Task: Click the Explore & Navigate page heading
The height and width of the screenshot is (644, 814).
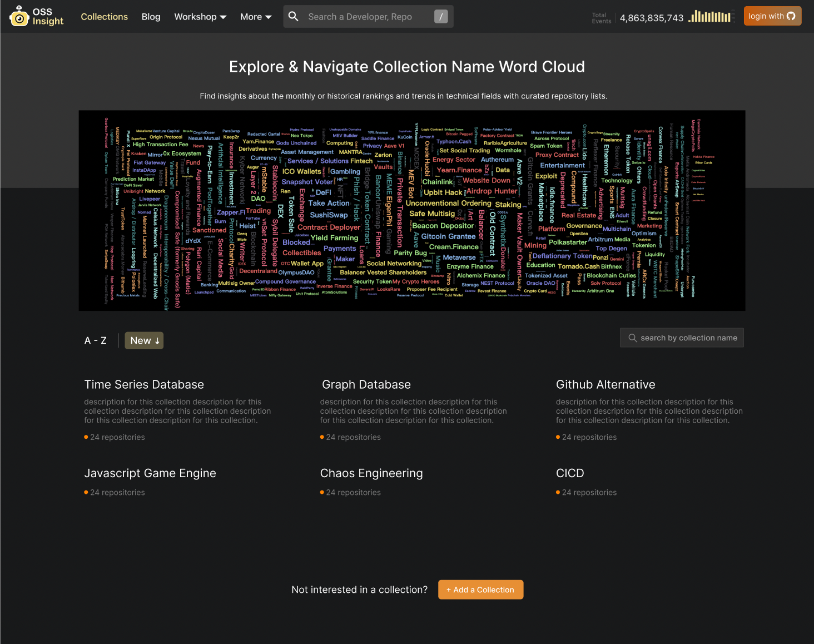Action: 407,67
